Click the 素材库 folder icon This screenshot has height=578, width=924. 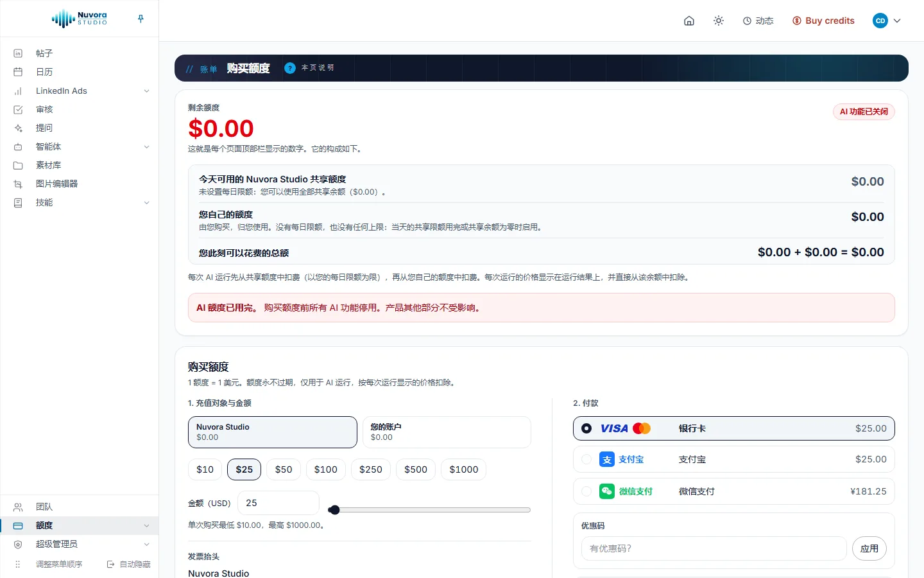(18, 166)
